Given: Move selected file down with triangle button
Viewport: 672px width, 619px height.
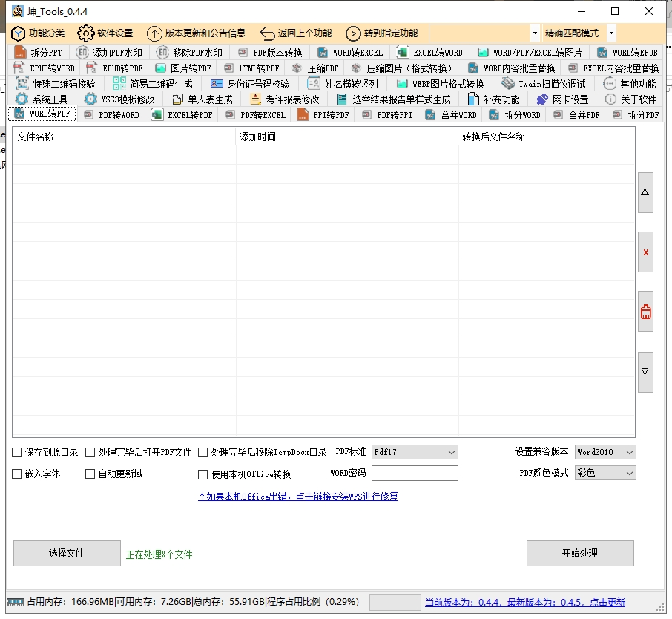Looking at the screenshot, I should [645, 372].
